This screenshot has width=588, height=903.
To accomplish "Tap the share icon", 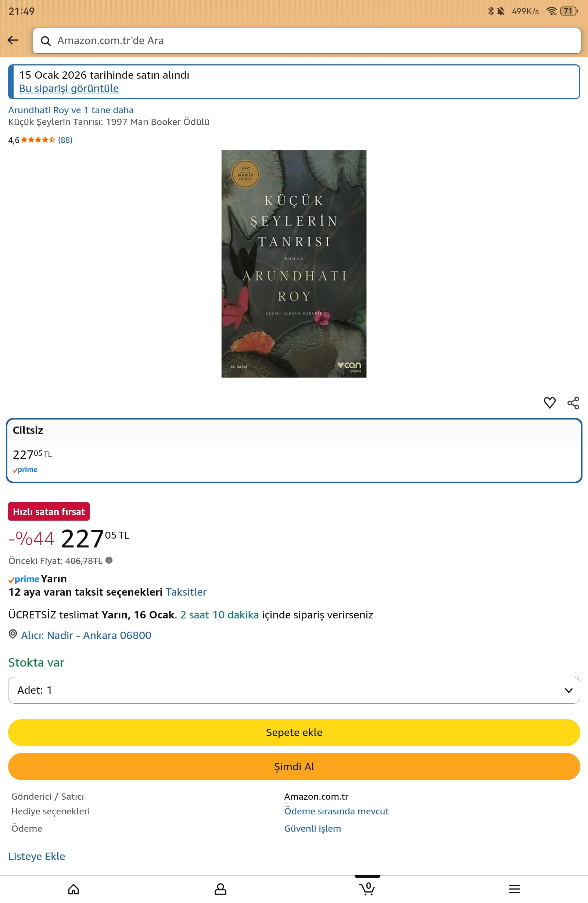I will (x=573, y=403).
